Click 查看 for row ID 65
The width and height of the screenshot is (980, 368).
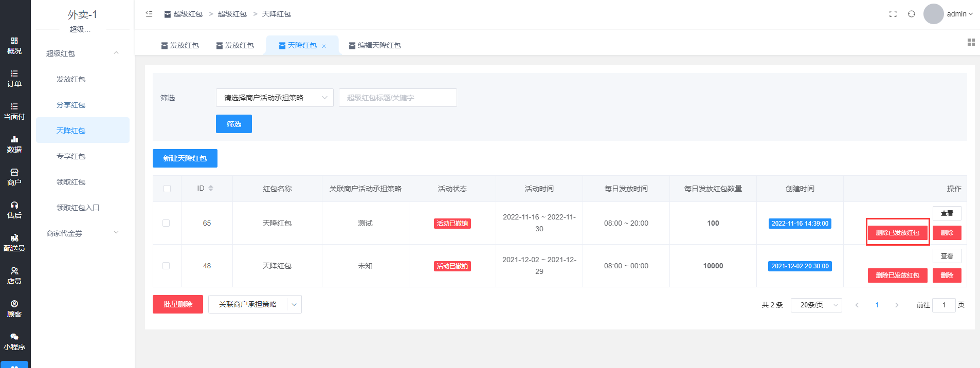tap(947, 213)
